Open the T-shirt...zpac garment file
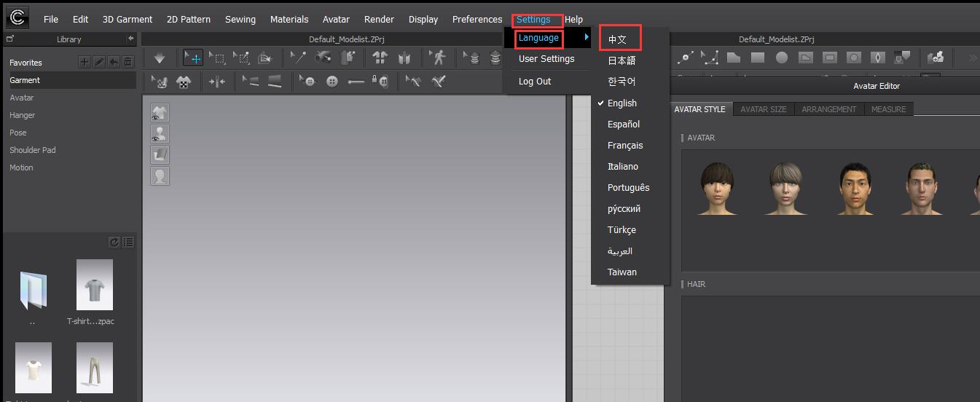Image resolution: width=980 pixels, height=402 pixels. 95,285
